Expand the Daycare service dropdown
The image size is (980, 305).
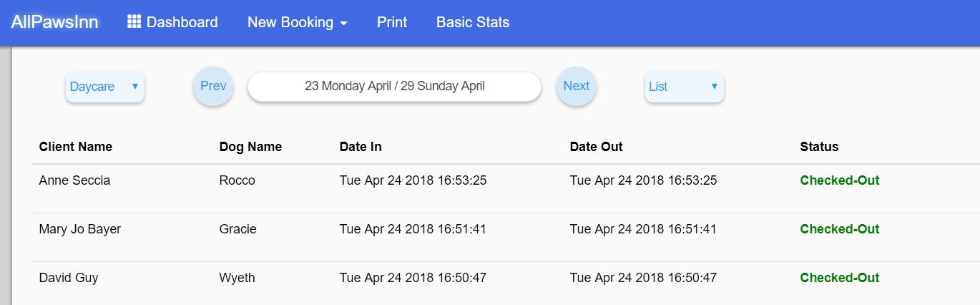104,87
